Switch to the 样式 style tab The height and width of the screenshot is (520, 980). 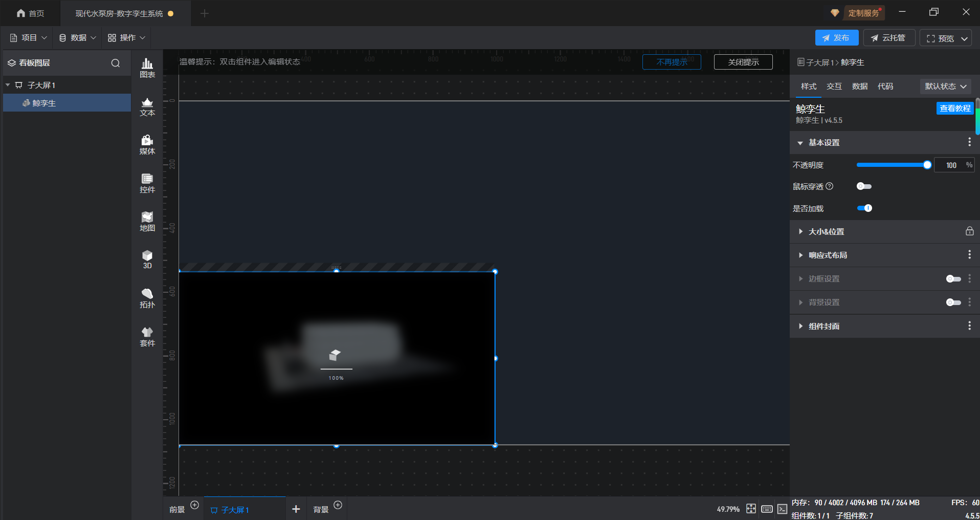(x=809, y=86)
